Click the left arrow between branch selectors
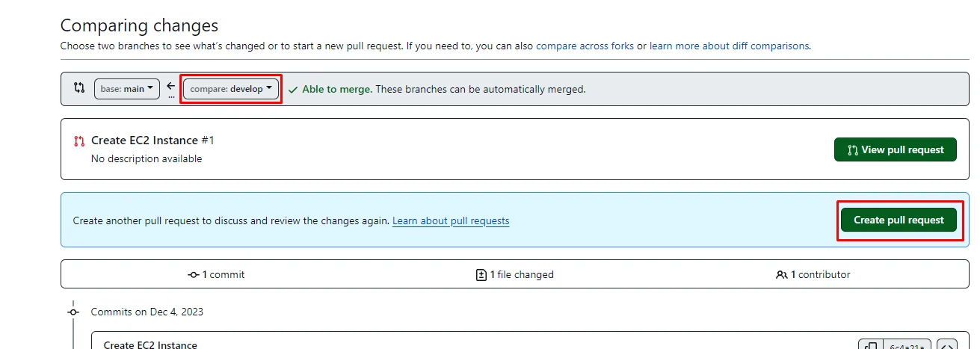This screenshot has width=980, height=349. point(171,86)
